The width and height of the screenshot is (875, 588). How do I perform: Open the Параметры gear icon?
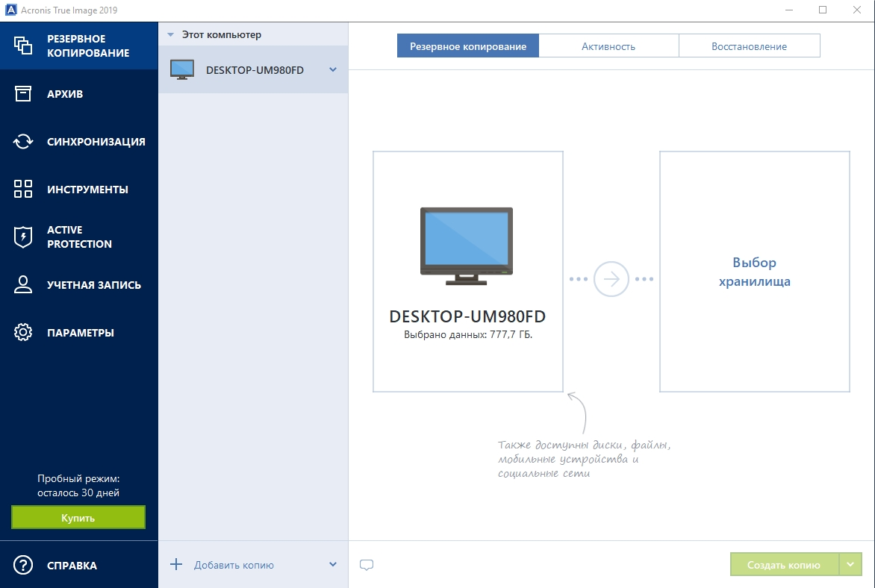[23, 333]
